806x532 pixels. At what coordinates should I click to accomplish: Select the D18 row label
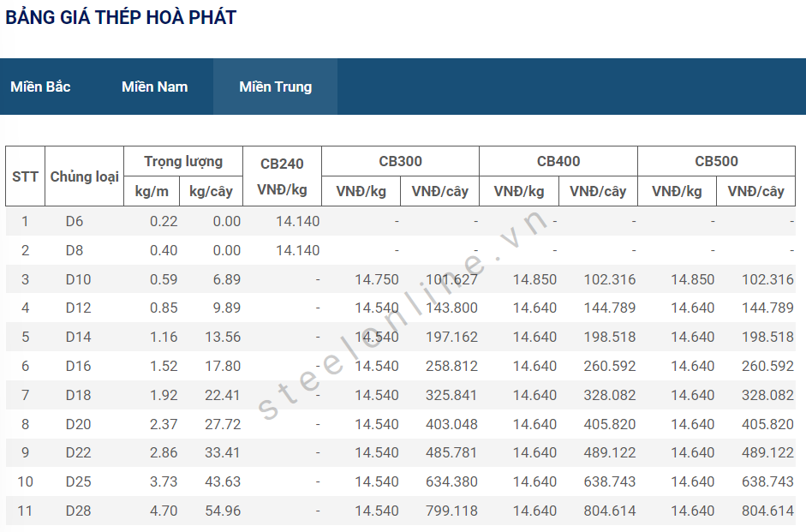(78, 395)
